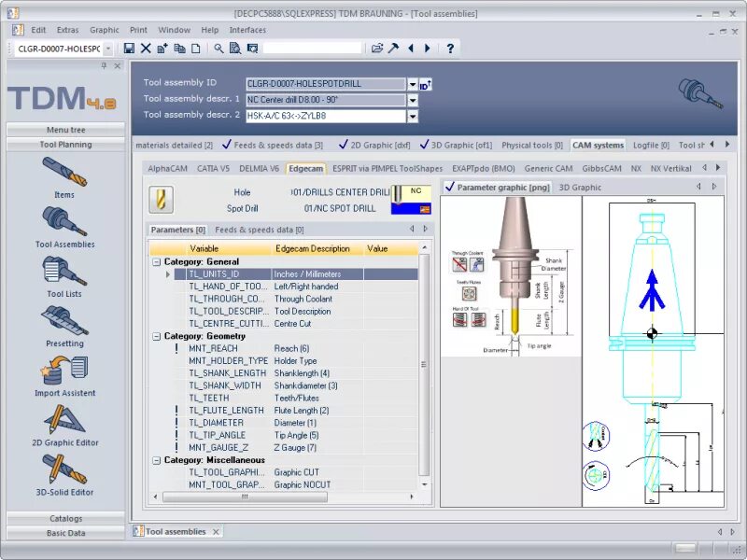This screenshot has height=560, width=747.
Task: Collapse Category: Miscellaneous group
Action: (x=156, y=460)
